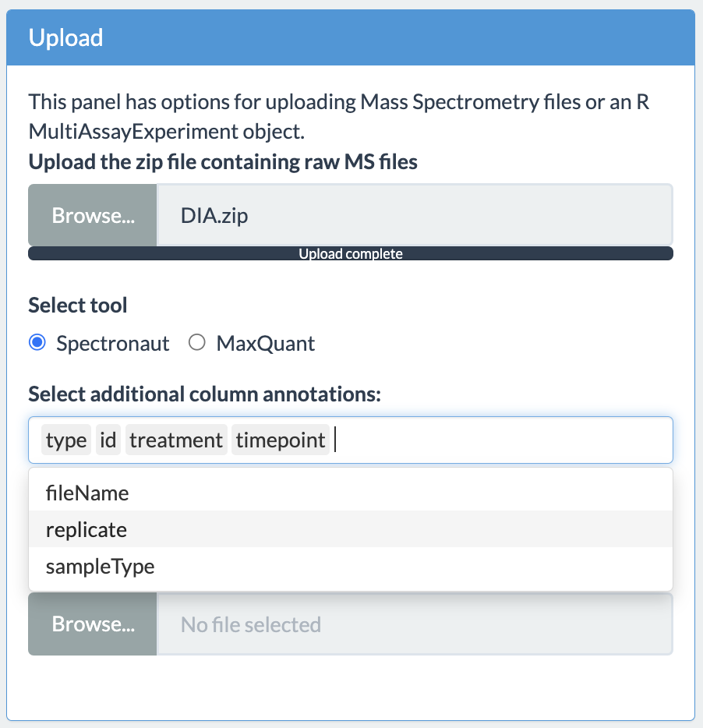Click the Upload complete progress bar

pos(351,253)
